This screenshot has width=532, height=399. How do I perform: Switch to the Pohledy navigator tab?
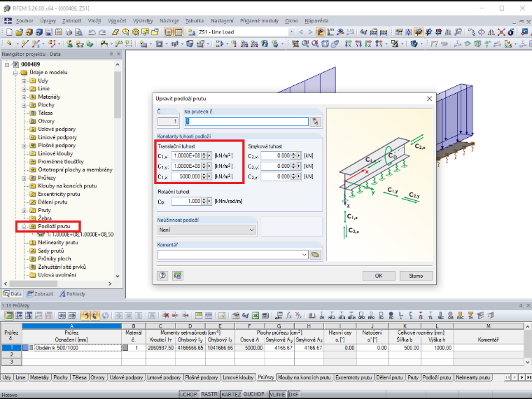point(73,294)
